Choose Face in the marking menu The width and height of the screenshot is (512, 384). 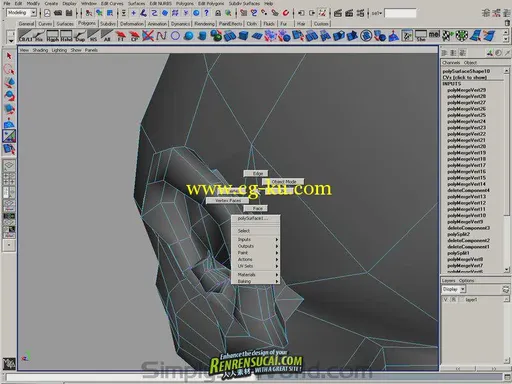256,208
